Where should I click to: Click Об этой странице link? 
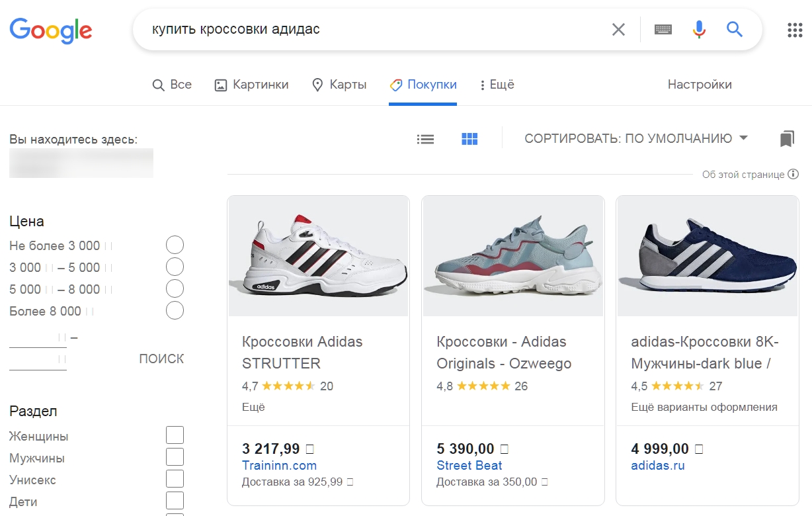[743, 175]
